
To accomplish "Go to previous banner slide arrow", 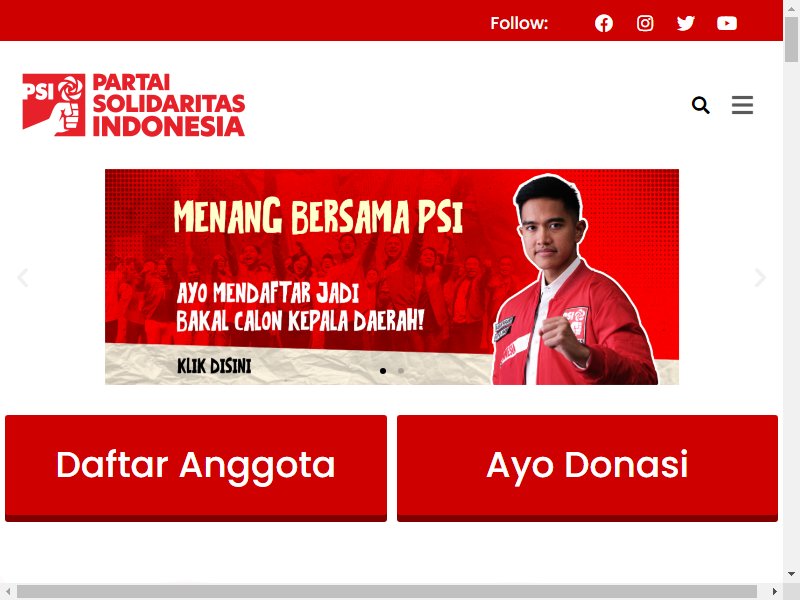I will [x=22, y=278].
